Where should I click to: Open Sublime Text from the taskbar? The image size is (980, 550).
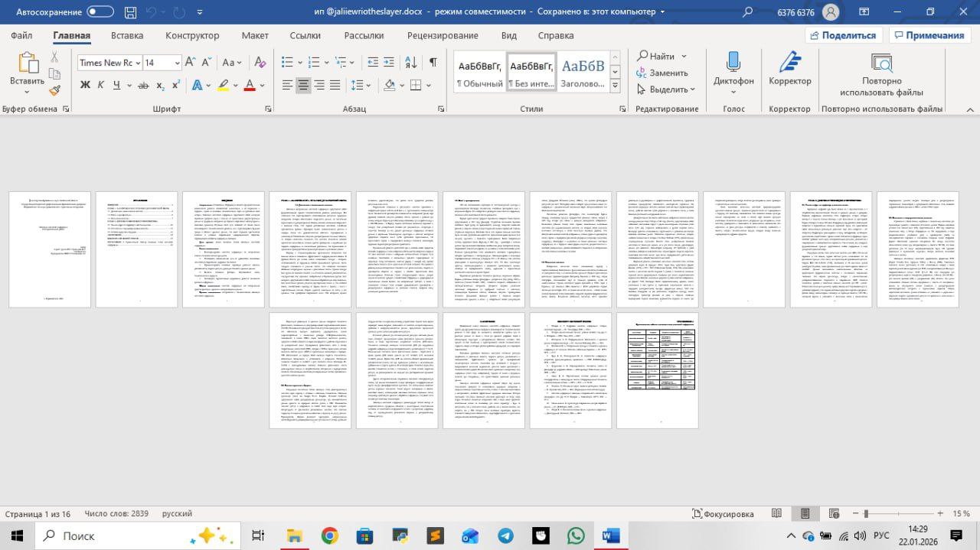tap(435, 535)
